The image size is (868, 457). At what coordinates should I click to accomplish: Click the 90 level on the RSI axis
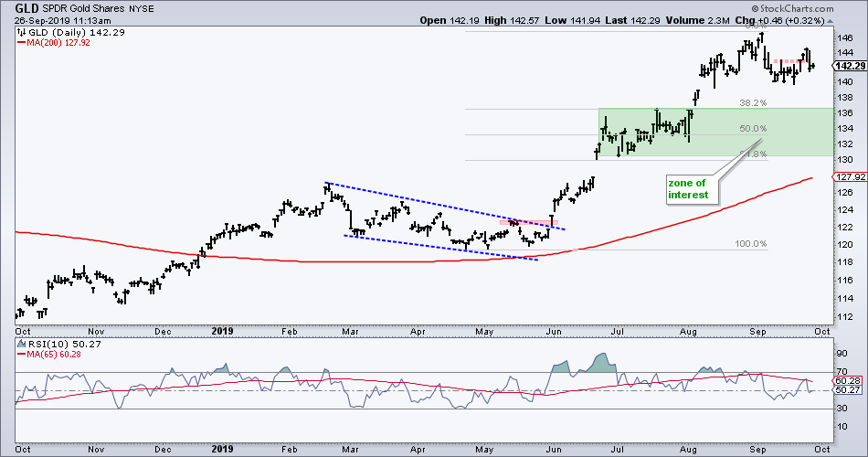[x=844, y=354]
